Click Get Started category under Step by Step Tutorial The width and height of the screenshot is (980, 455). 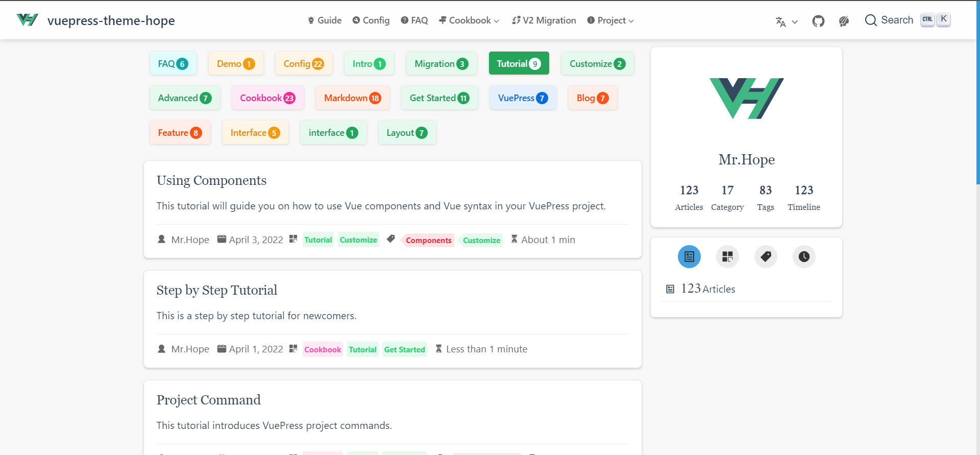[404, 349]
